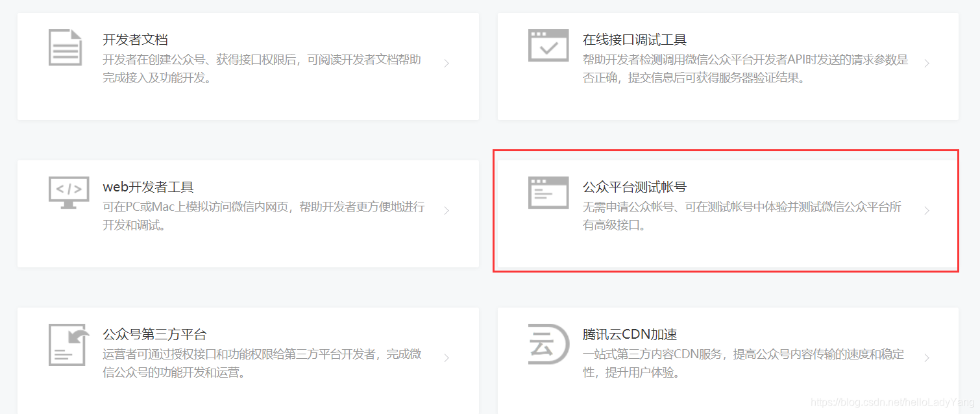Open the 公众平台测试帐号 card arrow
The width and height of the screenshot is (980, 414).
click(927, 211)
